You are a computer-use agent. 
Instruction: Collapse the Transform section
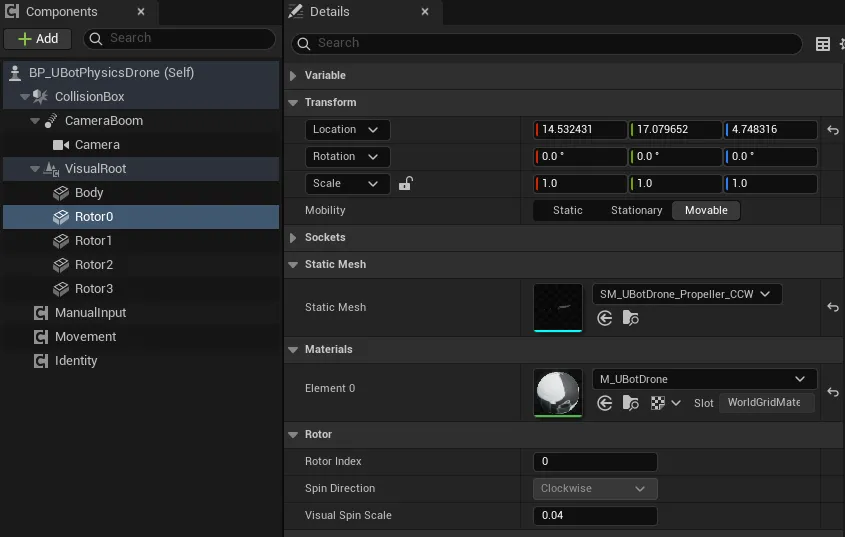[x=293, y=102]
